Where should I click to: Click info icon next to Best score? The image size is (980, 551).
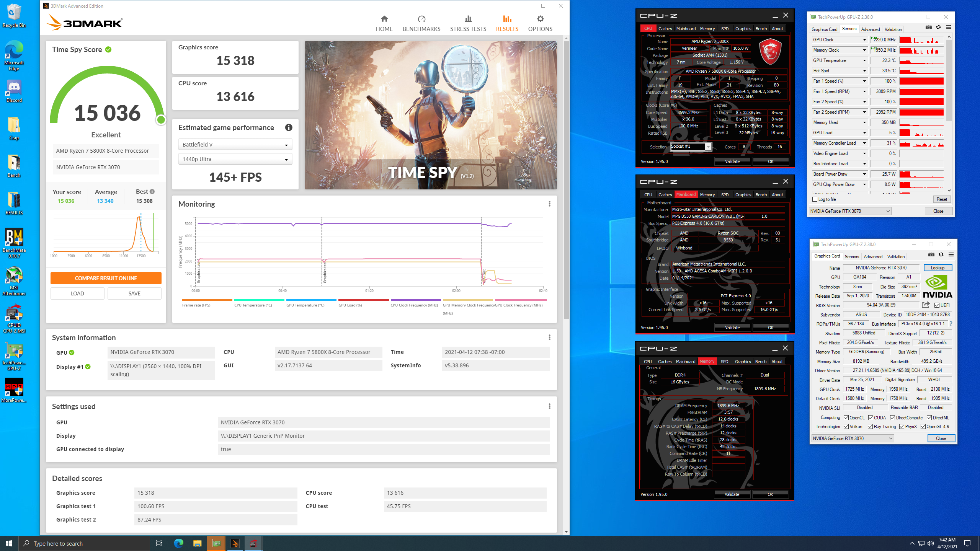(152, 191)
